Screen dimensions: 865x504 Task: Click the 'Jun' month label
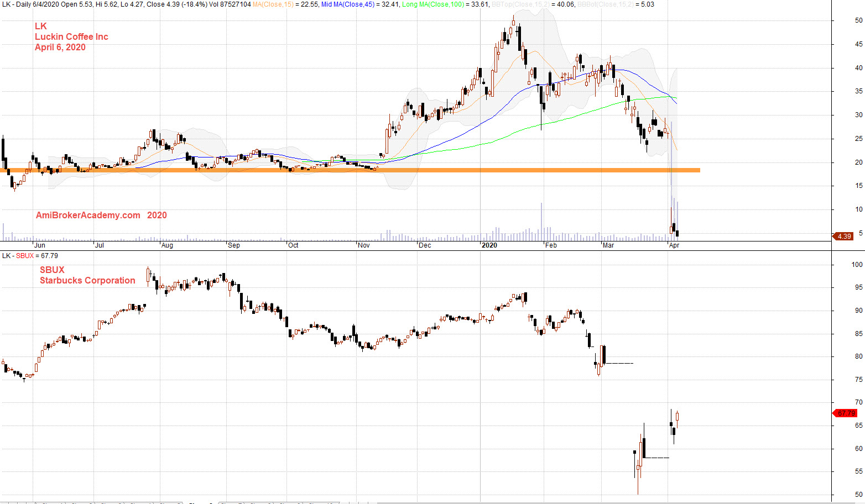40,245
